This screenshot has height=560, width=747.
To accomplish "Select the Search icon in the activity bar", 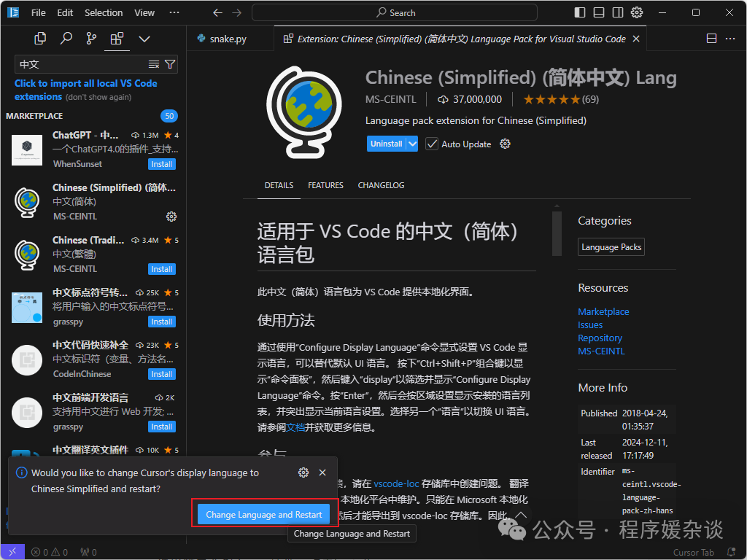I will 66,37.
